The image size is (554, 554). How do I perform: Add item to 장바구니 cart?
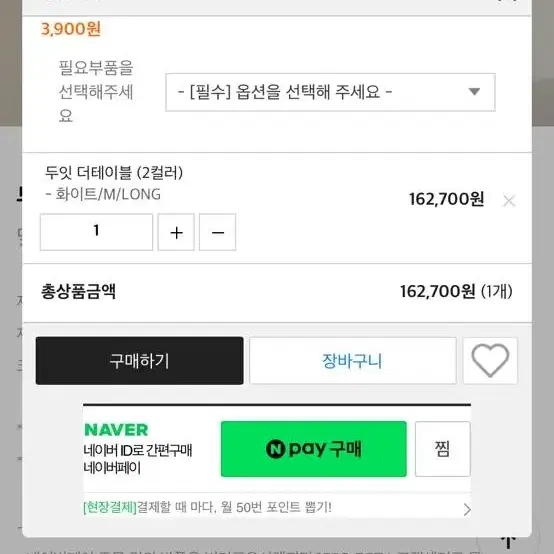point(353,361)
